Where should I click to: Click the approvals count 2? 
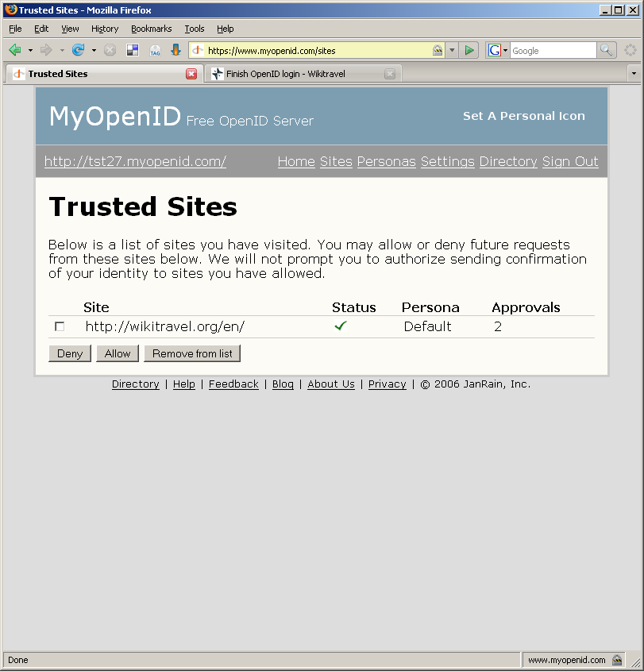(x=498, y=326)
